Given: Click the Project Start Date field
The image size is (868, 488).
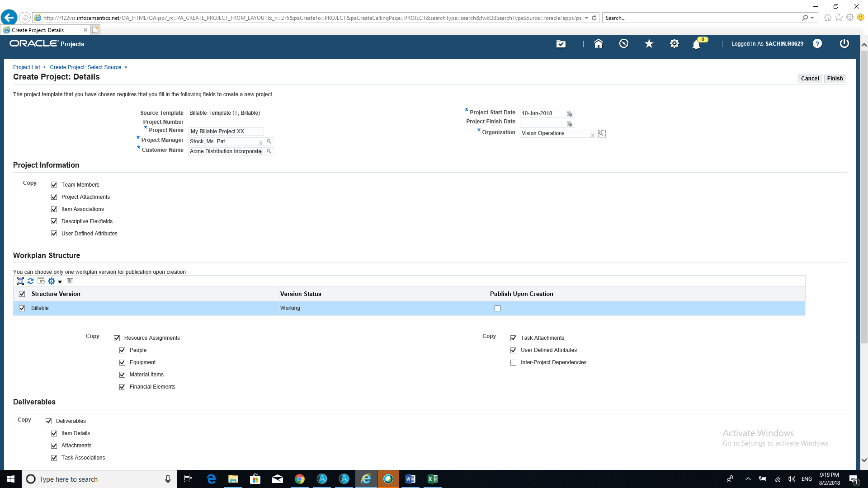Looking at the screenshot, I should pyautogui.click(x=542, y=114).
